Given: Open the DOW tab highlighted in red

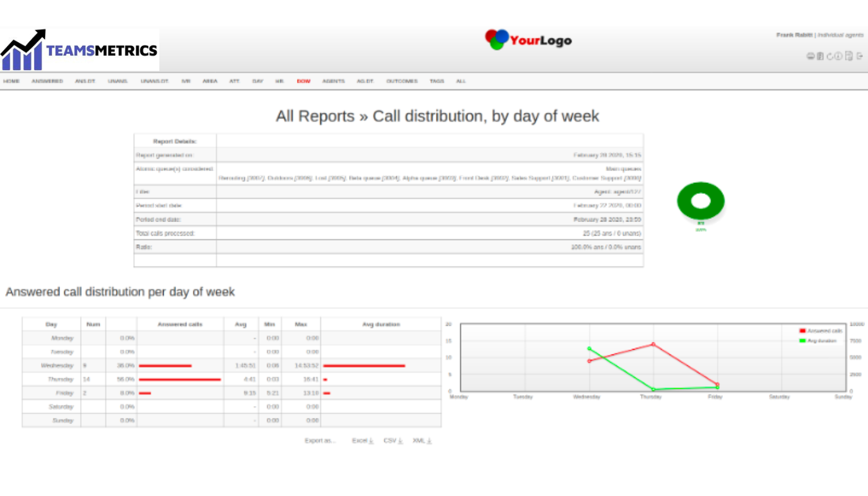Looking at the screenshot, I should pos(303,81).
